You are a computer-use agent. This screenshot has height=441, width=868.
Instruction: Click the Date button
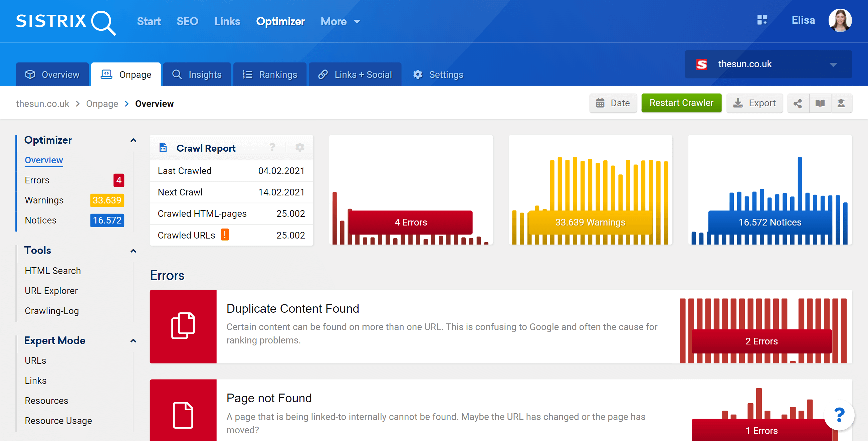pos(613,103)
